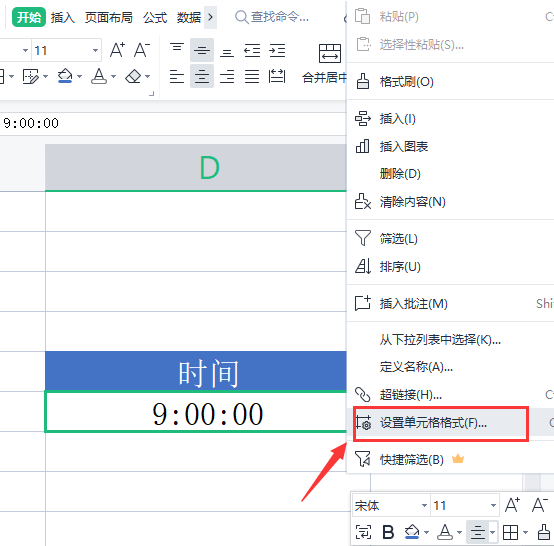Increase font size in the mini toolbar
Screen dimensions: 554x546
tap(513, 505)
